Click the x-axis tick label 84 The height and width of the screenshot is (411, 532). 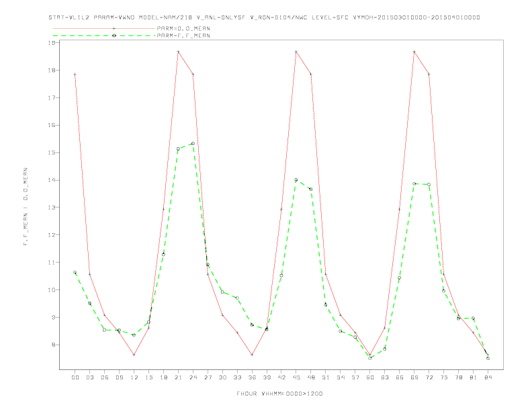[x=488, y=377]
